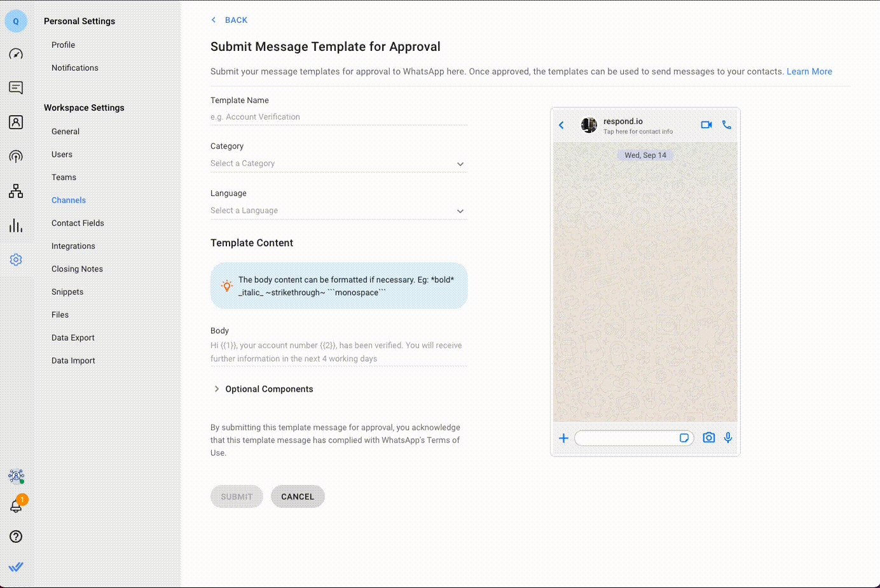Open Closing Notes settings
The height and width of the screenshot is (588, 880).
pyautogui.click(x=77, y=269)
